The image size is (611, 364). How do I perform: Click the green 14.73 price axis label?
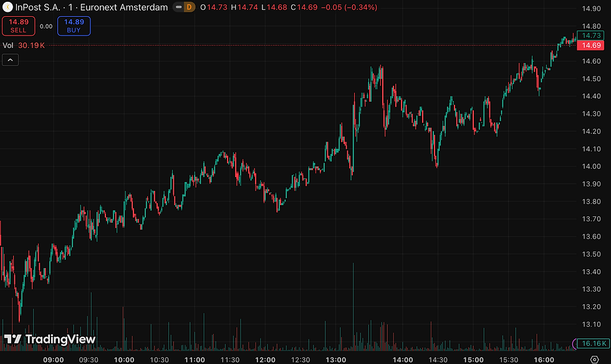click(590, 36)
